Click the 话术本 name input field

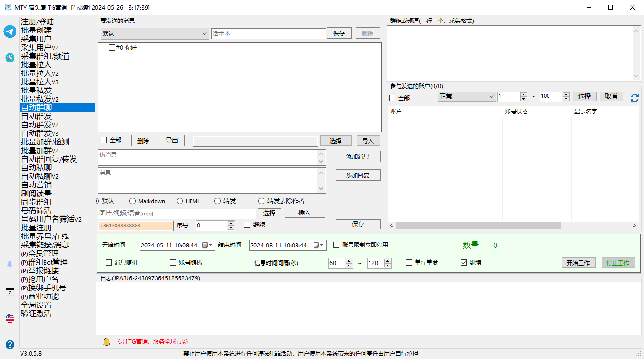(x=268, y=34)
